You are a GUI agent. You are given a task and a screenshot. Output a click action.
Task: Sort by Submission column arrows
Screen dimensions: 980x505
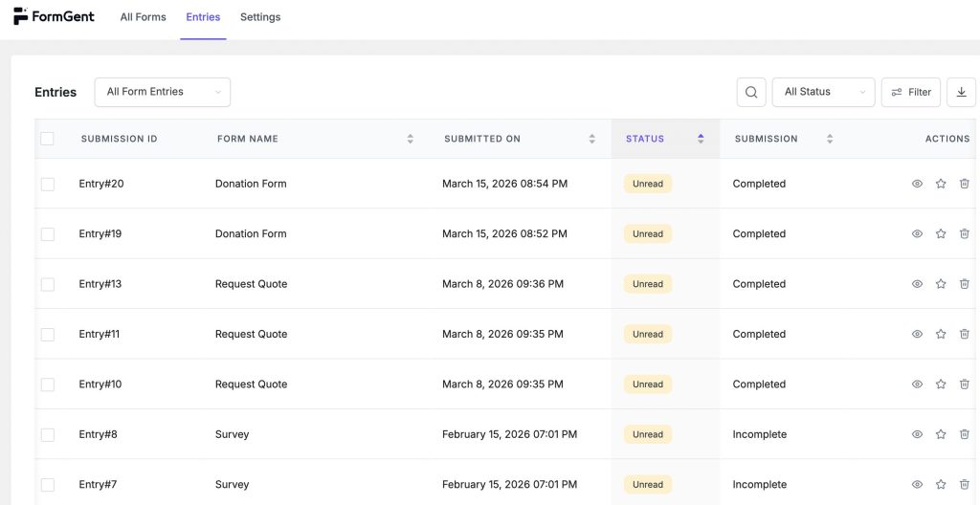coord(830,139)
